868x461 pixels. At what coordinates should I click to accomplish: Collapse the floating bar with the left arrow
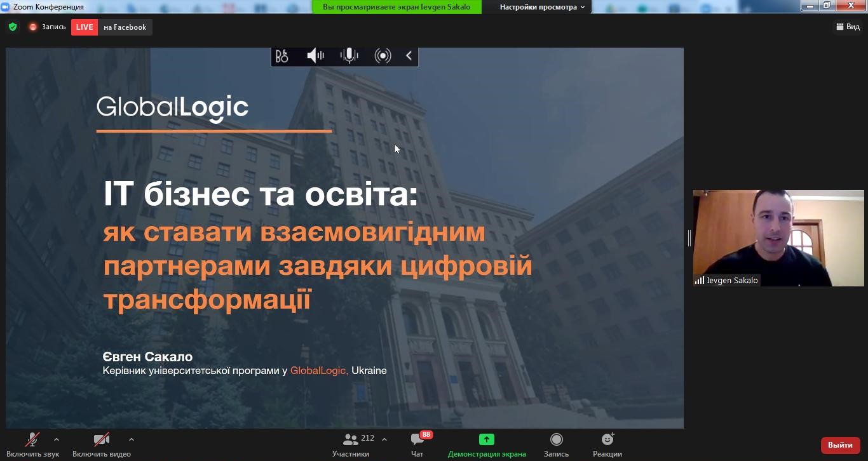click(x=409, y=56)
